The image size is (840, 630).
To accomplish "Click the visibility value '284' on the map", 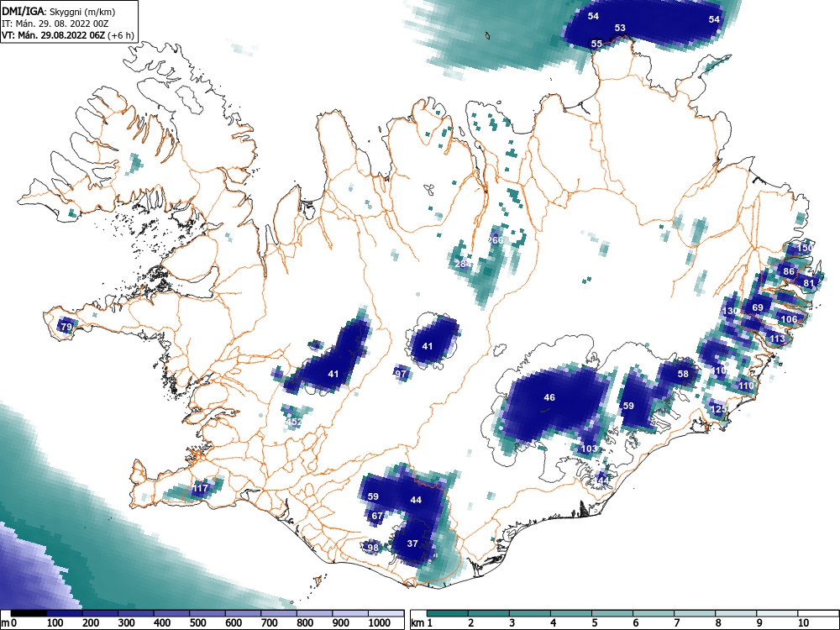I will (x=462, y=264).
